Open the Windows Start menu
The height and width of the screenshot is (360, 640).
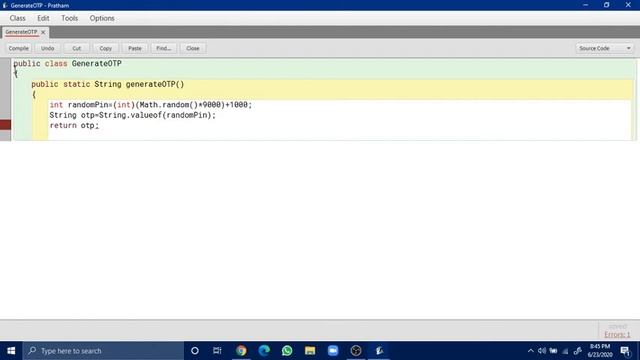(11, 351)
